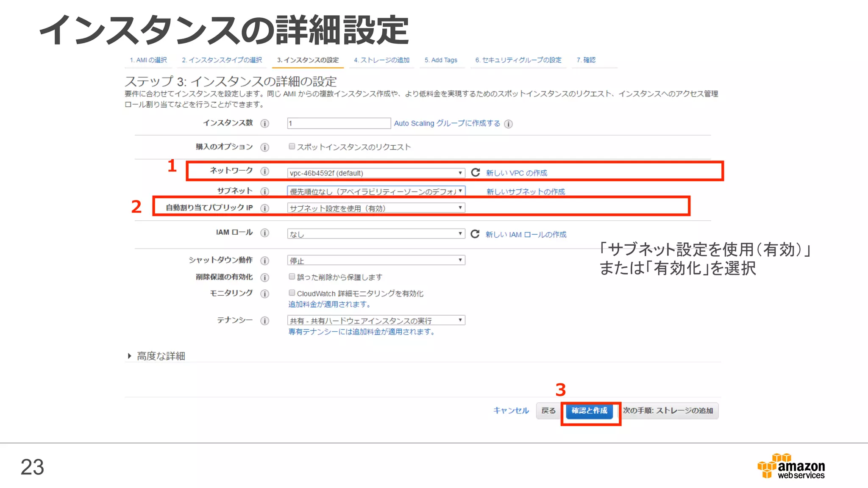This screenshot has height=488, width=868.
Task: Click info icon next to 削除保護の有効化
Action: tap(265, 277)
